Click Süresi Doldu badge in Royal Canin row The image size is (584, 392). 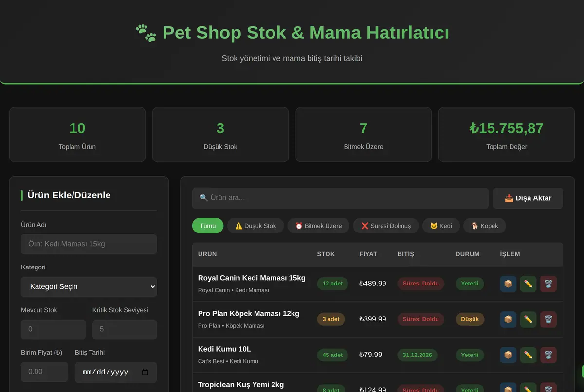coord(420,284)
